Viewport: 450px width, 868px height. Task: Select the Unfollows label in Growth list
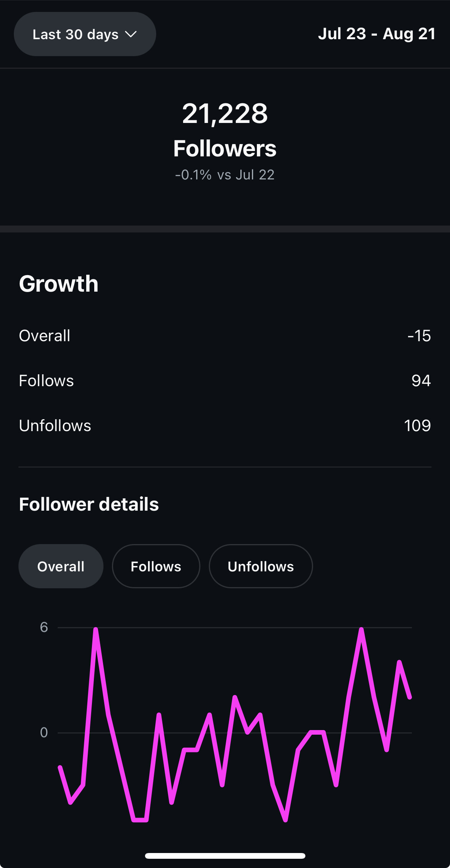(x=55, y=426)
